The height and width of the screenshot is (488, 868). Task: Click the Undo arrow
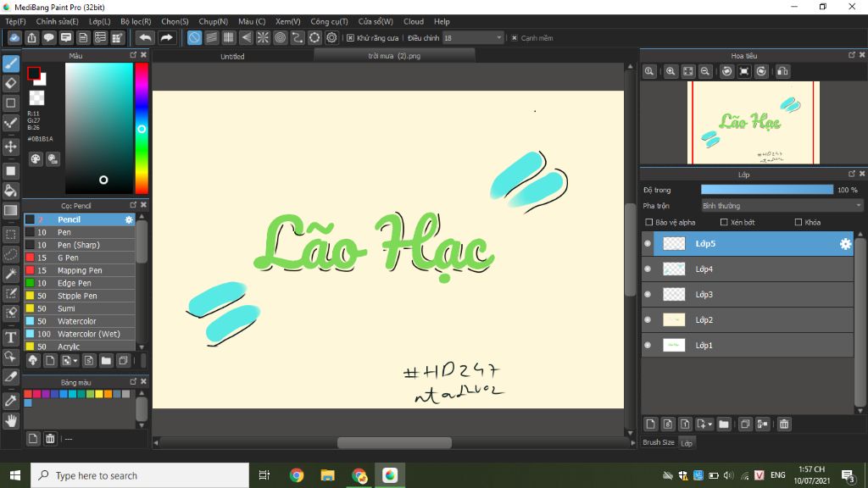pos(146,37)
